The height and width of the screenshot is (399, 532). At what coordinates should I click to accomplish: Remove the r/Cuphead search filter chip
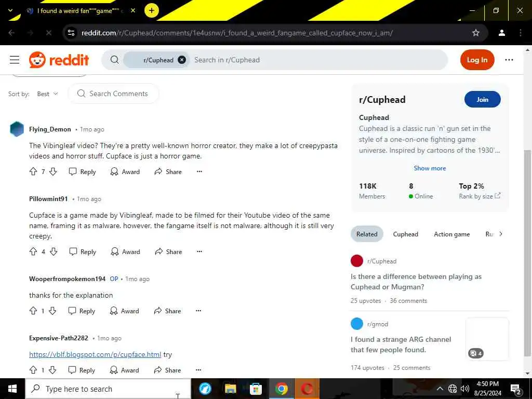click(182, 60)
